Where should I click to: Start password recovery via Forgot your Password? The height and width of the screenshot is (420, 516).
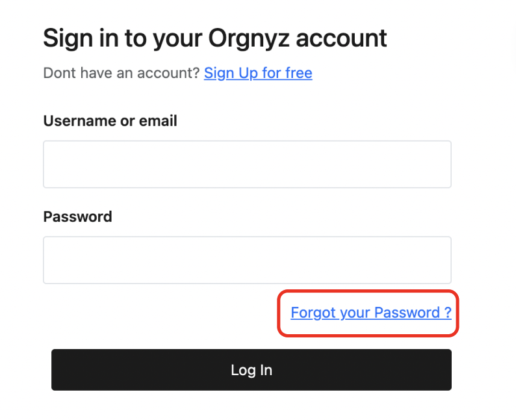tap(370, 313)
